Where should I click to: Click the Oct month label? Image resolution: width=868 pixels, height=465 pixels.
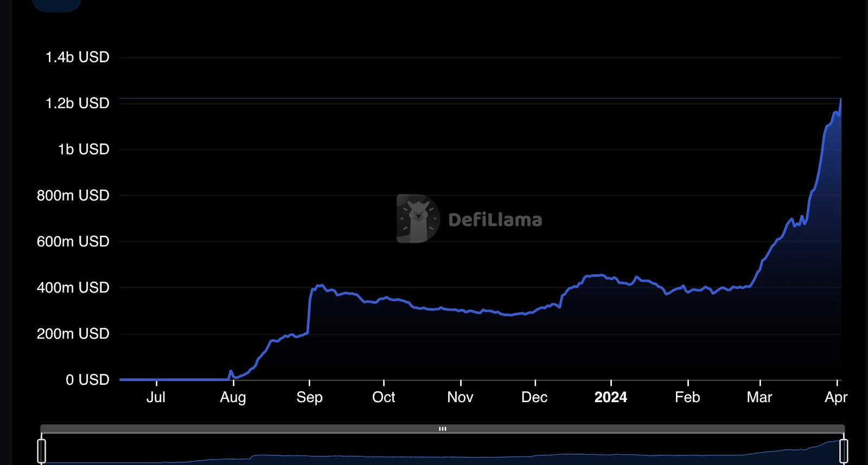pos(384,397)
